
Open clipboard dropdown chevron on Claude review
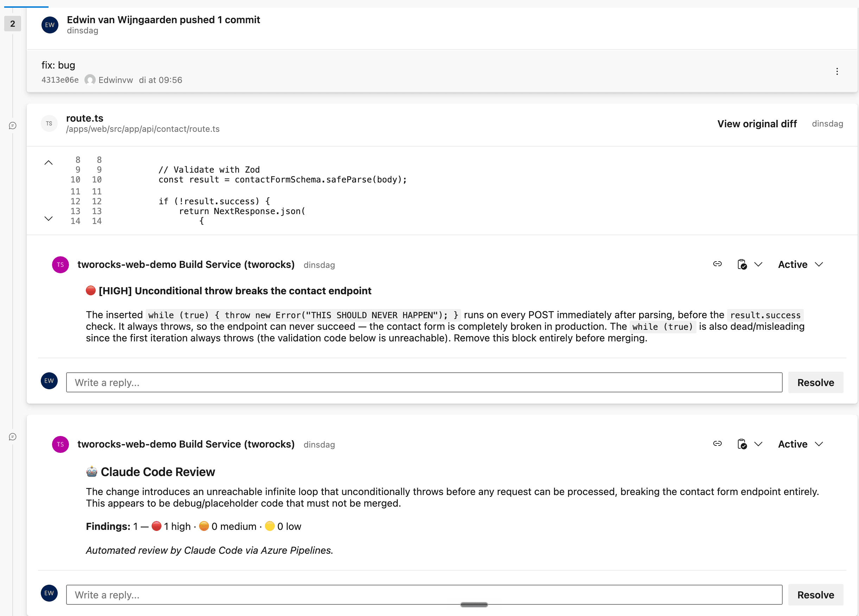(758, 444)
